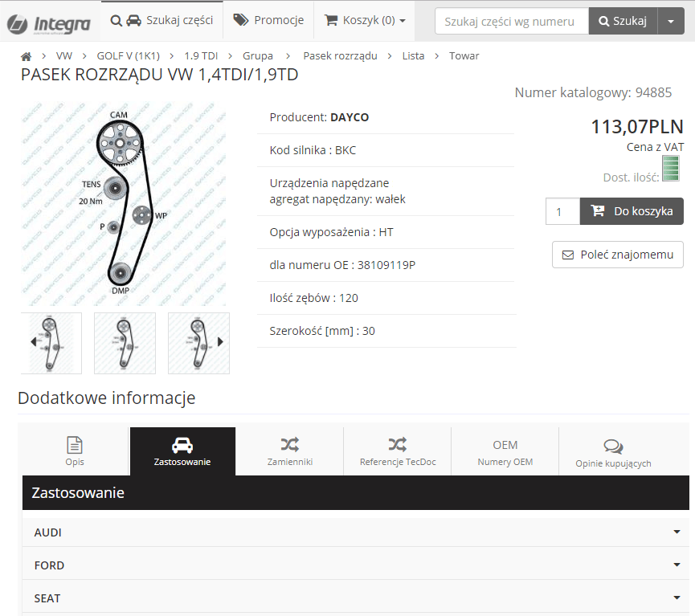Screen dimensions: 695x616
Task: Click Poleć znajomemu button
Action: 618,255
